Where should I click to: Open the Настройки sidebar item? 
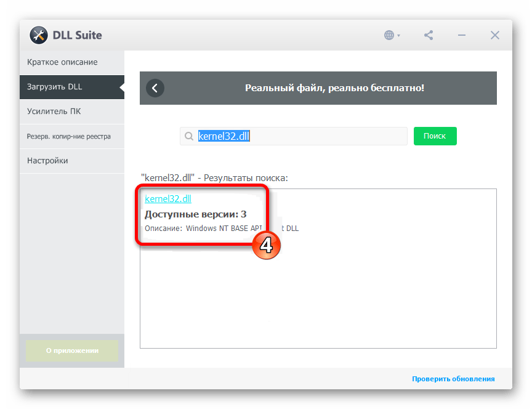pos(47,161)
